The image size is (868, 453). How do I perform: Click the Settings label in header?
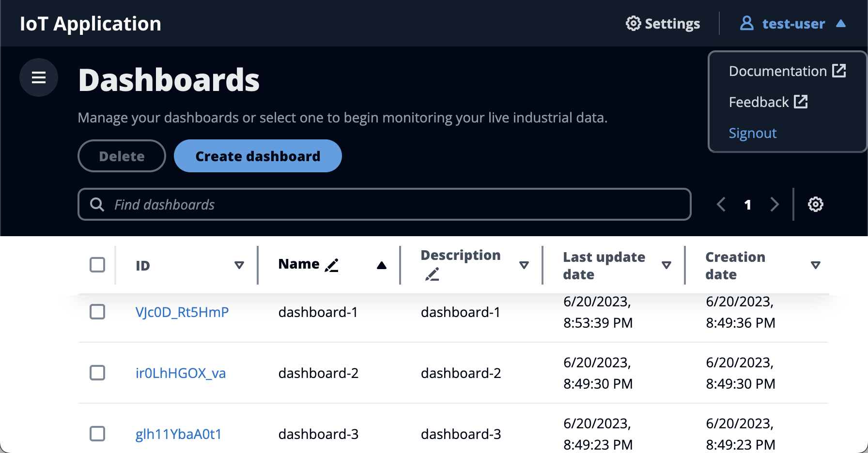coord(672,23)
